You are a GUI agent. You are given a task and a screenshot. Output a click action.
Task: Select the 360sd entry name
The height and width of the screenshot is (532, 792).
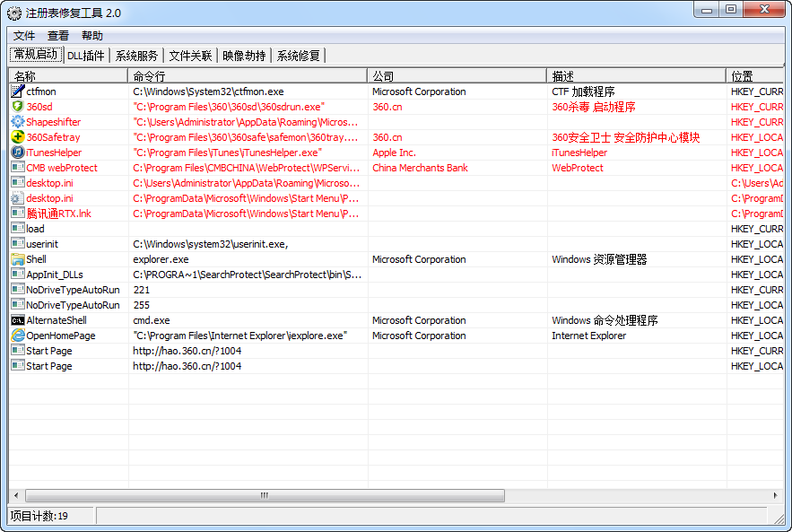coord(39,107)
